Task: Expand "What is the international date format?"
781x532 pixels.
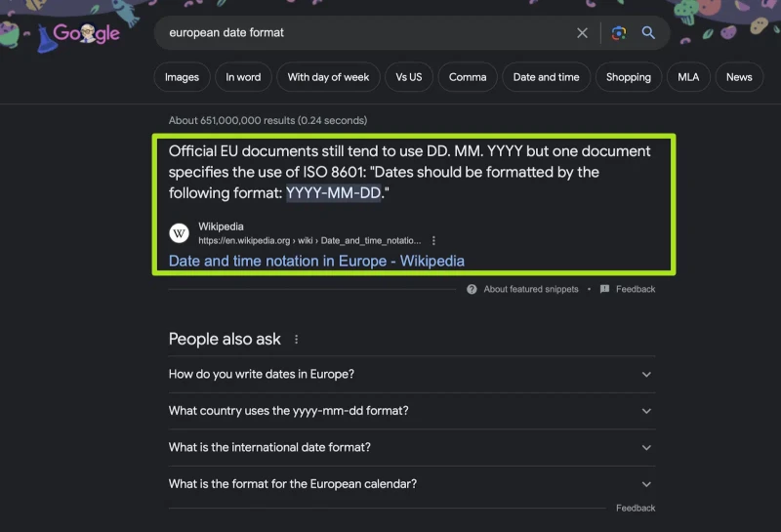Action: click(412, 447)
